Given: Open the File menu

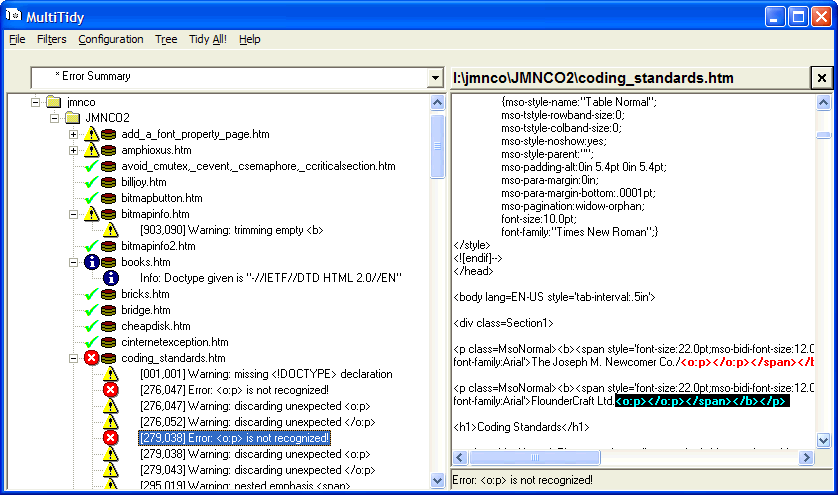Looking at the screenshot, I should pyautogui.click(x=17, y=39).
